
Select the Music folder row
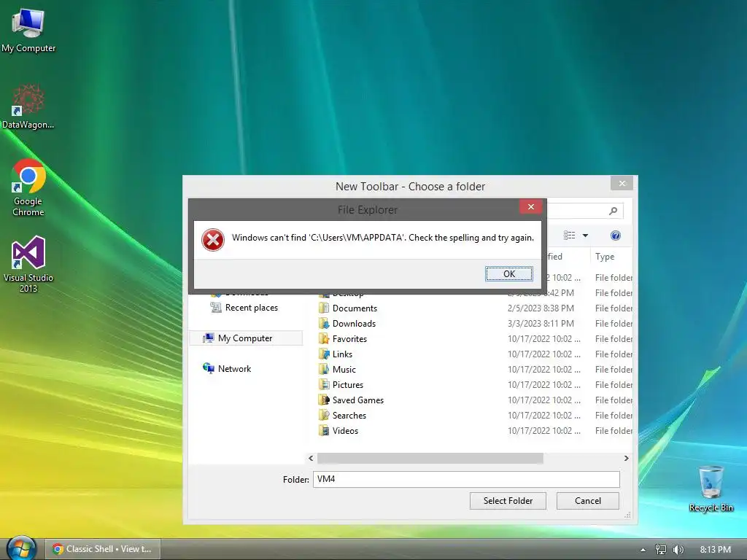pyautogui.click(x=475, y=369)
